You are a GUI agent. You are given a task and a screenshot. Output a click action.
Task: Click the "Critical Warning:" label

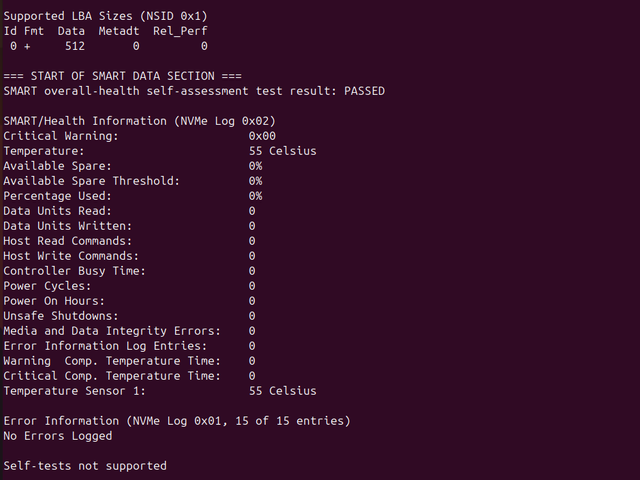pyautogui.click(x=61, y=136)
